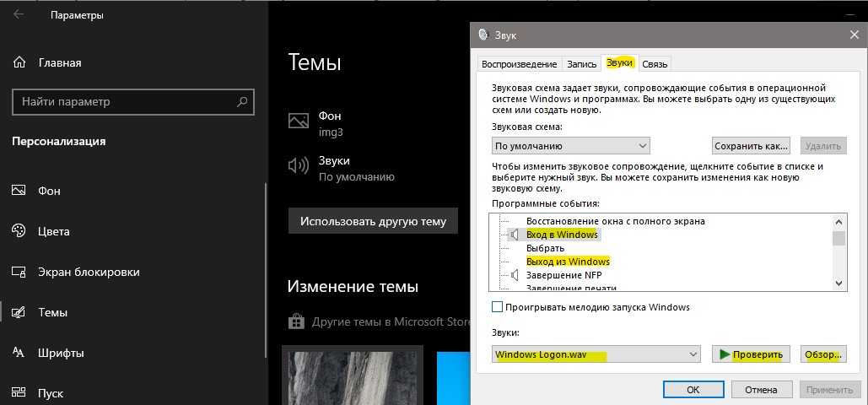Click speaker icon beside Завершение NFP
Viewport: 868px width, 405px height.
515,275
